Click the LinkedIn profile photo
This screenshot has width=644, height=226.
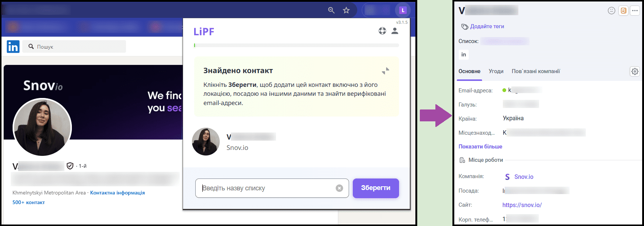click(42, 127)
